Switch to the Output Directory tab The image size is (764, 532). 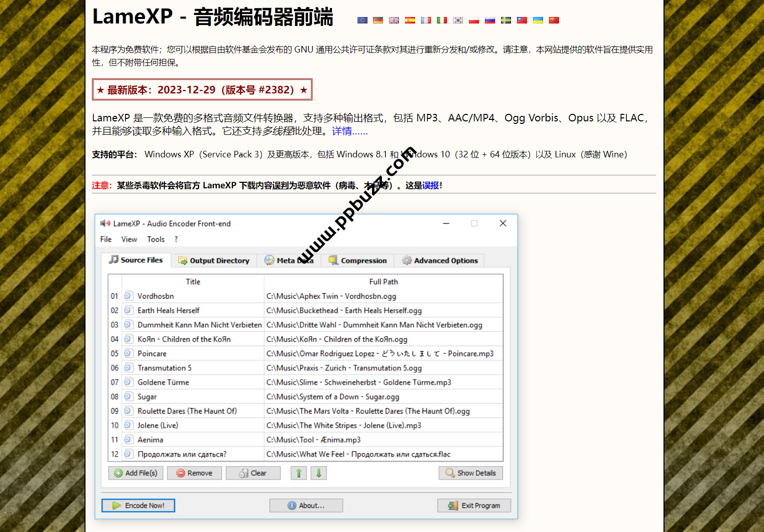pyautogui.click(x=214, y=260)
